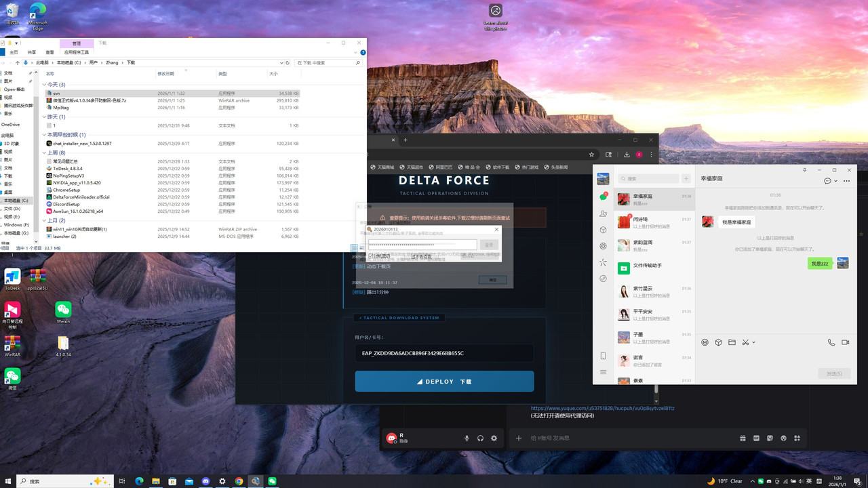
Task: Collapse the 本周早些时候 (1) group
Action: coord(44,135)
